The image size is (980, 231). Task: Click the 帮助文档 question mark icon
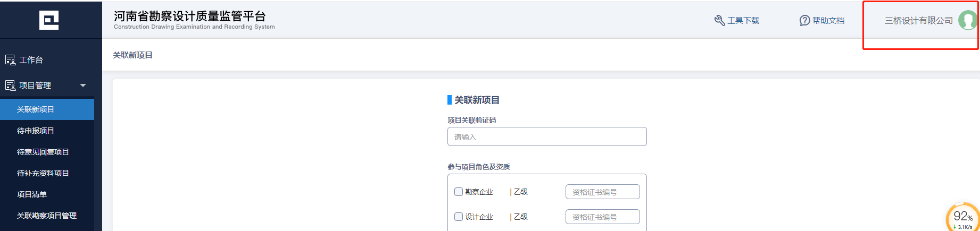point(804,21)
